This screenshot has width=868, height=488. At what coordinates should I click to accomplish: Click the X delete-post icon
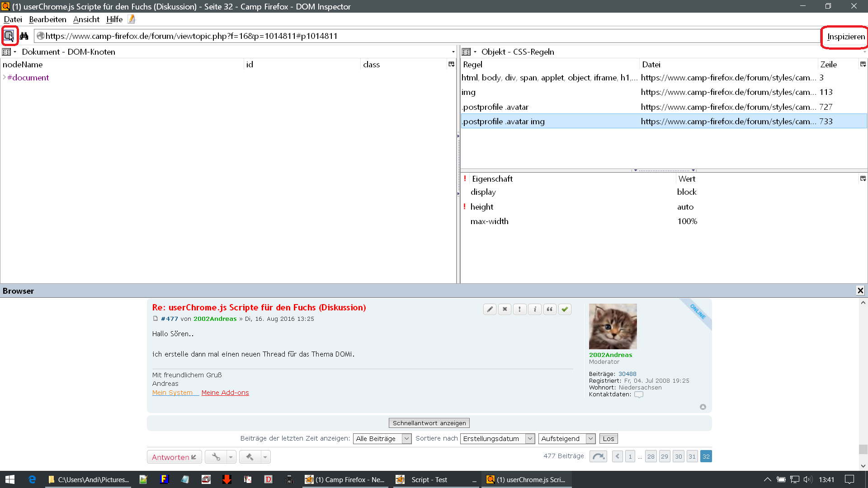(505, 310)
